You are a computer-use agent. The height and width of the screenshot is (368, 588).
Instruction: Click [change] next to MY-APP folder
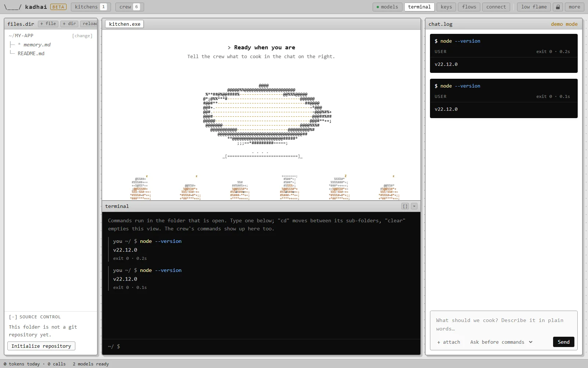(x=82, y=36)
